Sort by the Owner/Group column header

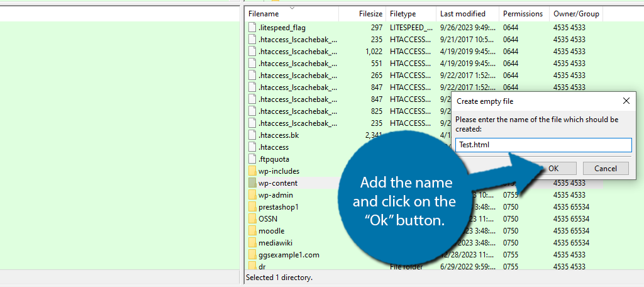575,14
